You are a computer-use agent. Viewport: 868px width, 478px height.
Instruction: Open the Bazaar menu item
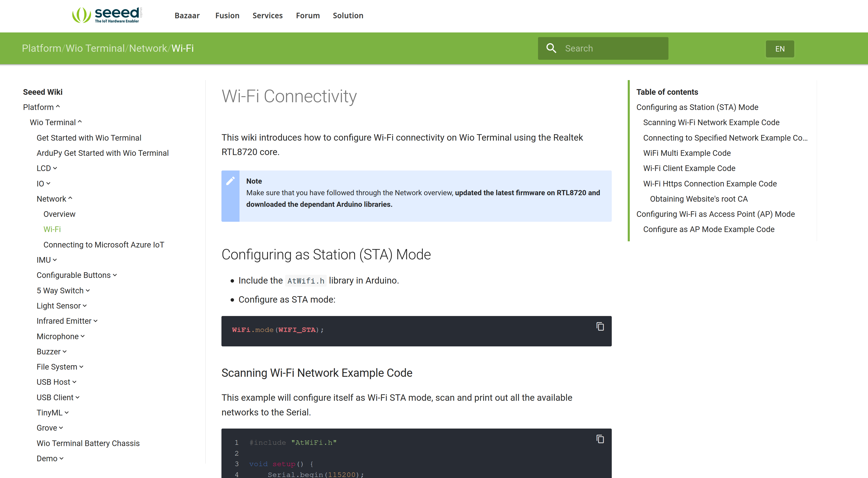(187, 15)
